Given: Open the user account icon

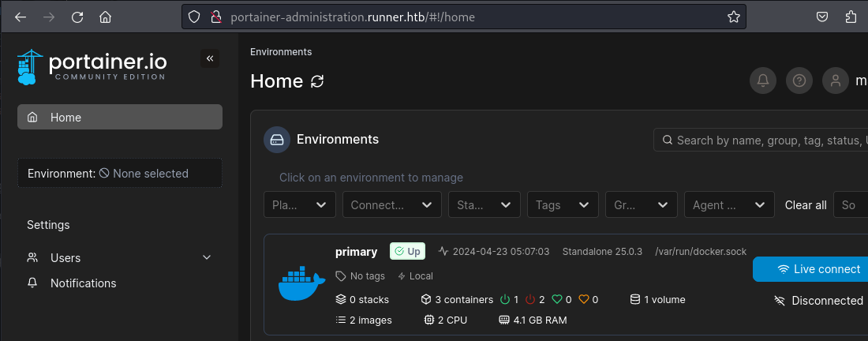Looking at the screenshot, I should coord(835,81).
